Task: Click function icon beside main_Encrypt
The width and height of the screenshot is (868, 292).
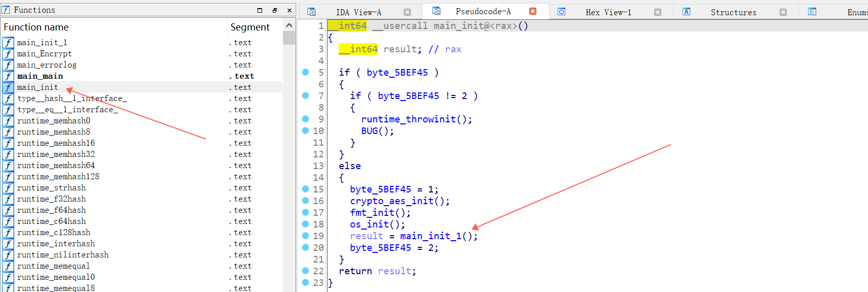Action: pos(8,54)
